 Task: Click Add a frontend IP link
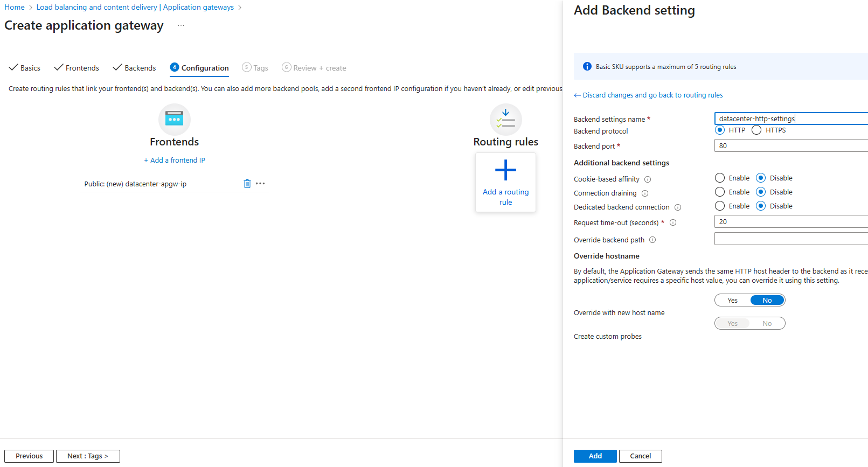(174, 160)
